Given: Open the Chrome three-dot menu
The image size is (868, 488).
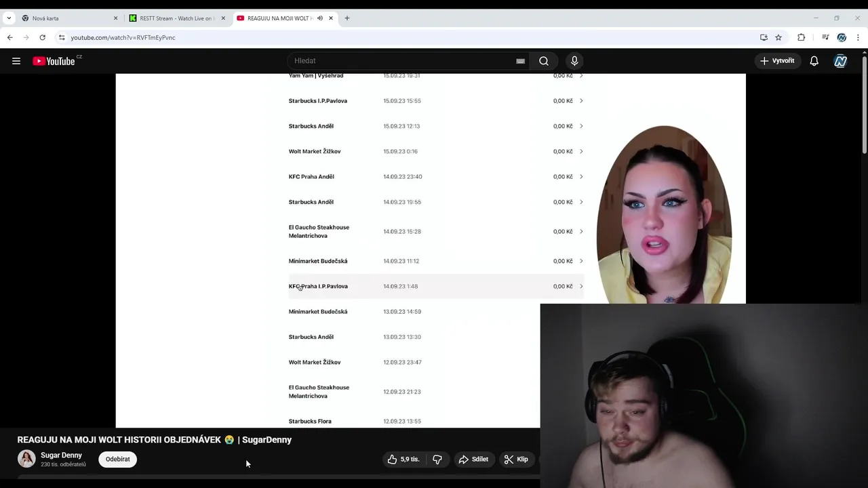Looking at the screenshot, I should click(x=858, y=37).
